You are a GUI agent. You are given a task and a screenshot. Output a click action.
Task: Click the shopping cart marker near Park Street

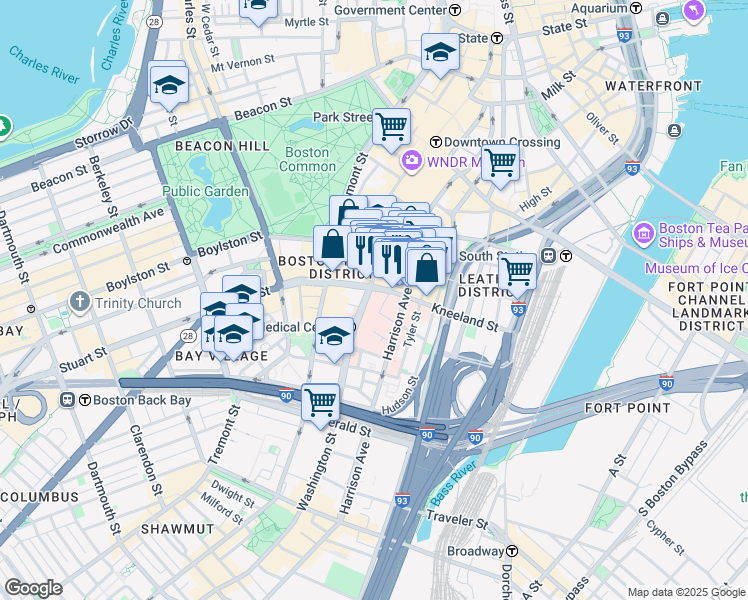391,127
